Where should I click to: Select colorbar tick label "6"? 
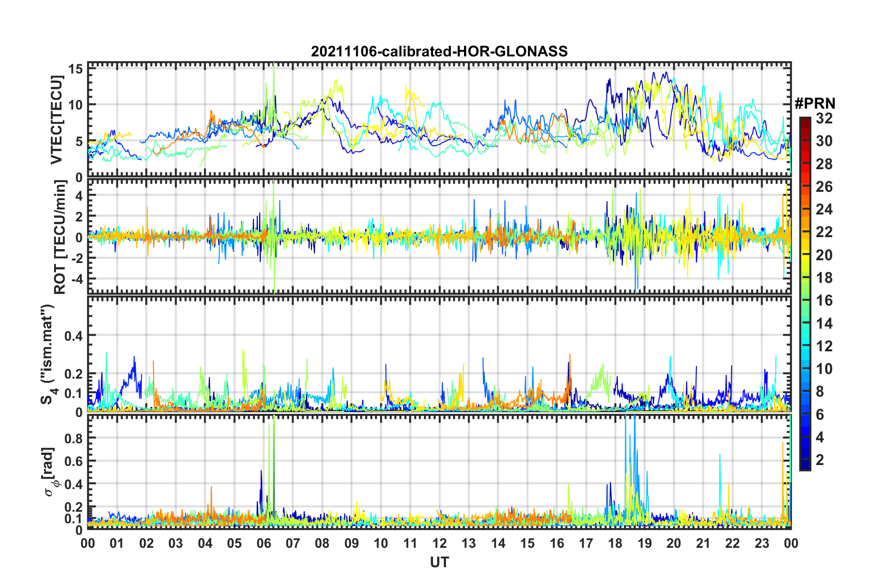click(820, 415)
